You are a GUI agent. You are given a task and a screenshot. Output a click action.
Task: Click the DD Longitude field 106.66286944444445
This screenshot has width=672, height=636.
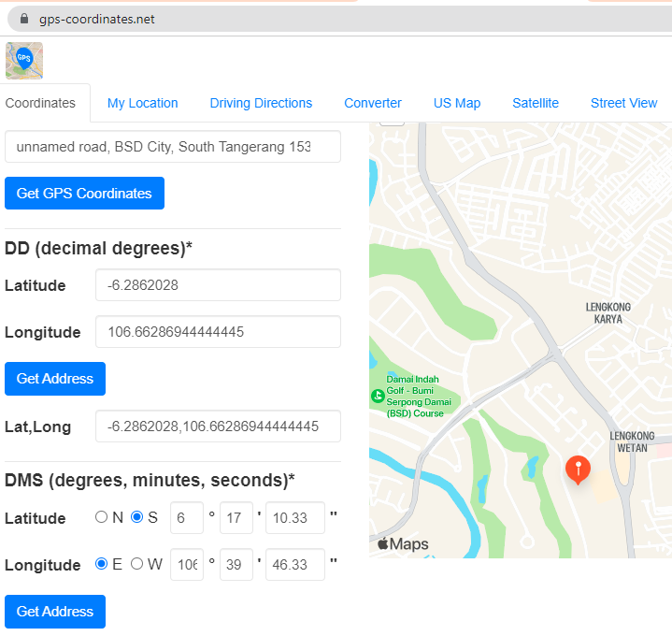(x=218, y=331)
